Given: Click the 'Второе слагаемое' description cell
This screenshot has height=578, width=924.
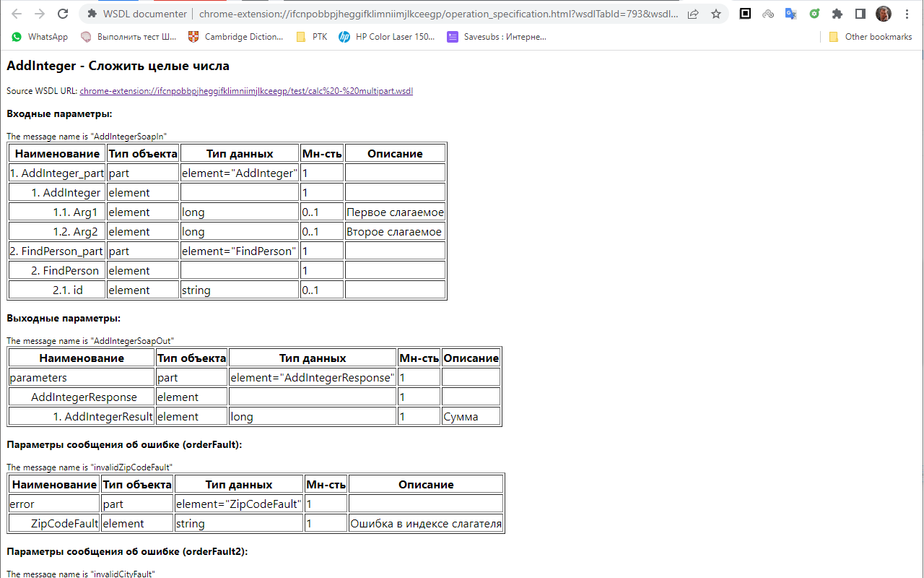Looking at the screenshot, I should 395,231.
